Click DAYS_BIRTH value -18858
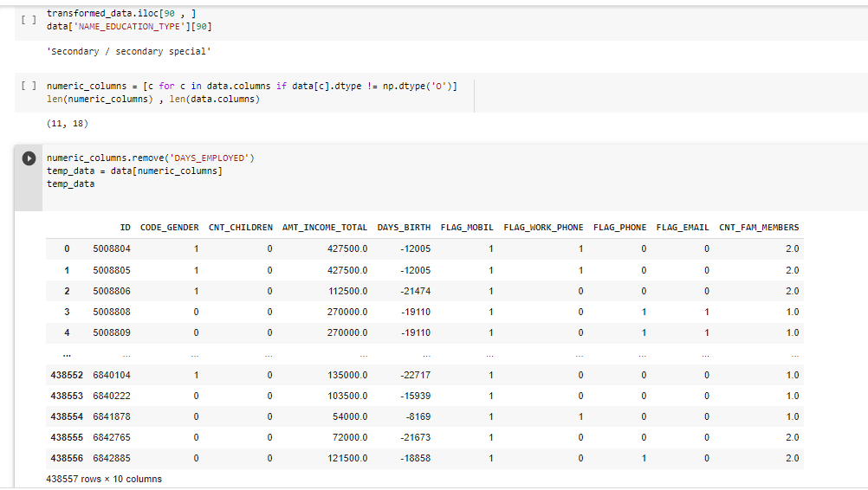 coord(416,458)
